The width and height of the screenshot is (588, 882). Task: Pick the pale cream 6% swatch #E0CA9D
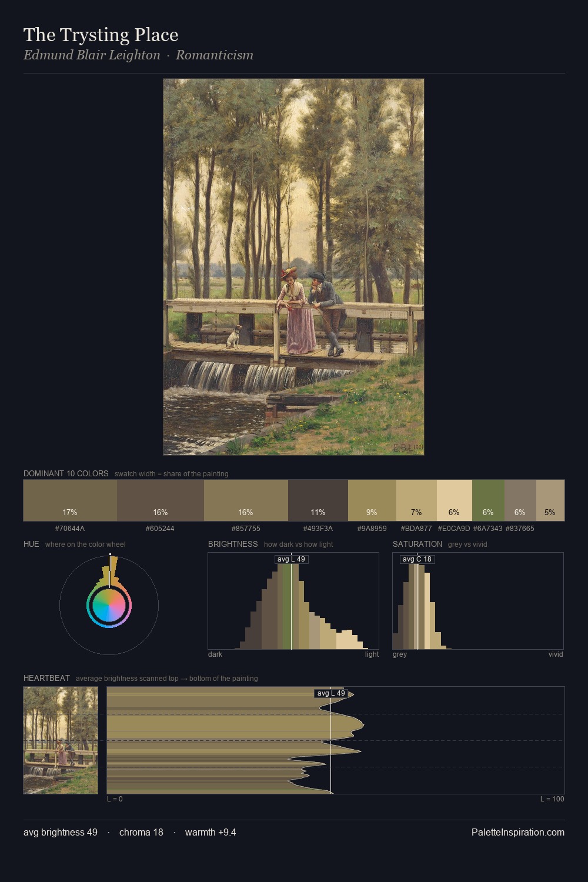point(455,500)
